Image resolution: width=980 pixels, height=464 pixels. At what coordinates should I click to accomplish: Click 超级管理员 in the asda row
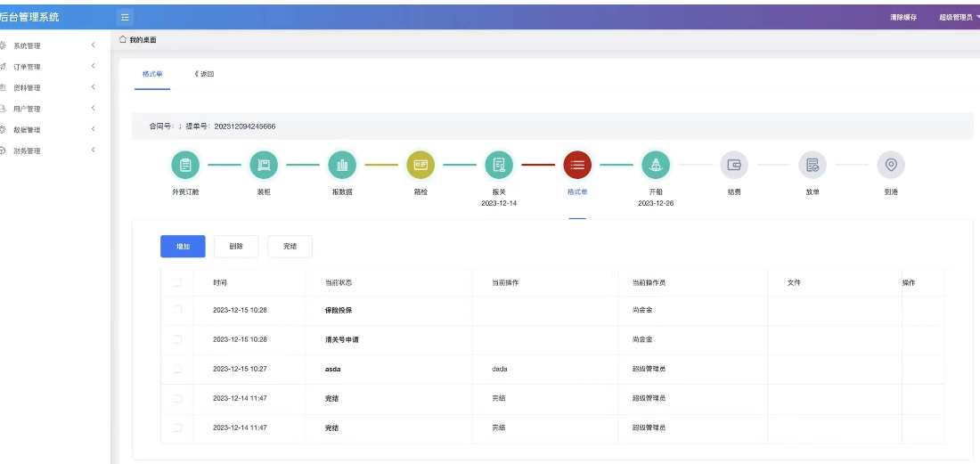pyautogui.click(x=649, y=369)
